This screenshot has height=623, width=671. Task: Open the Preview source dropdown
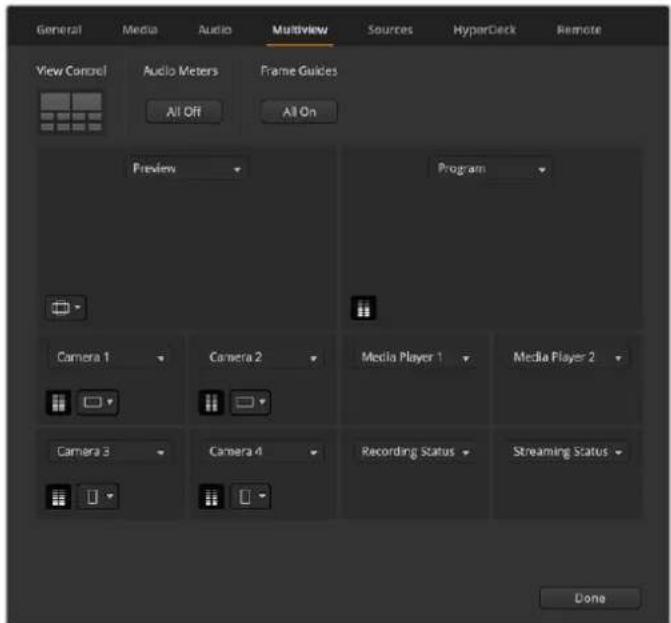click(x=187, y=169)
